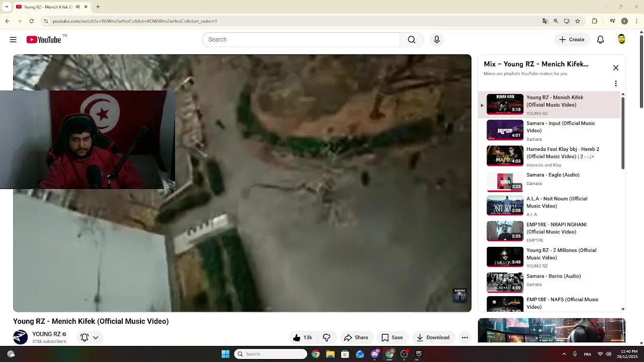Focus the YouTube search field
The image size is (644, 362).
pyautogui.click(x=301, y=40)
